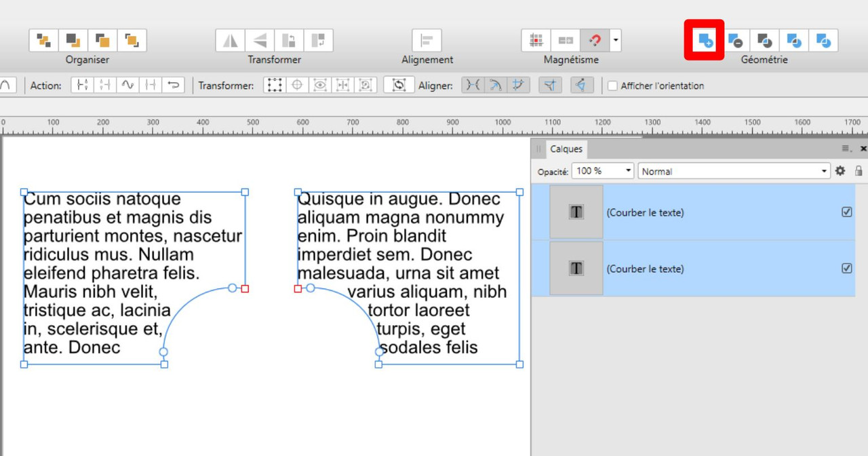Click the eye-in-box Transformer icon

pos(320,85)
